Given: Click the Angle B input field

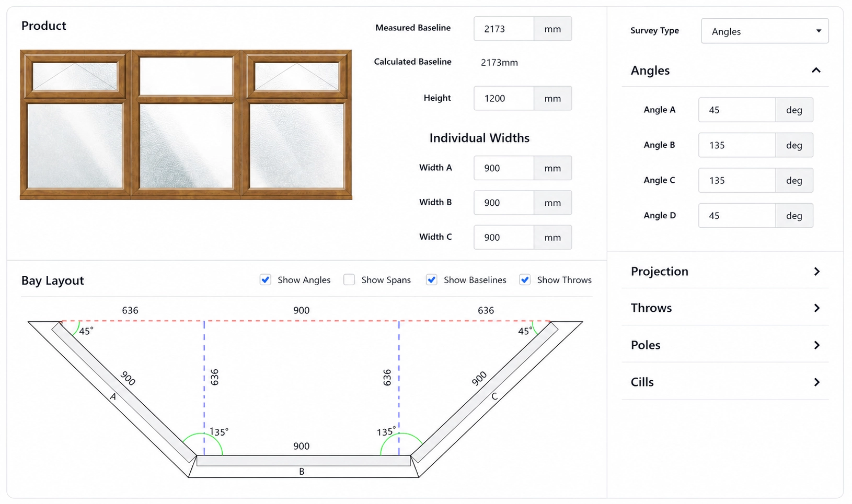Looking at the screenshot, I should (737, 145).
